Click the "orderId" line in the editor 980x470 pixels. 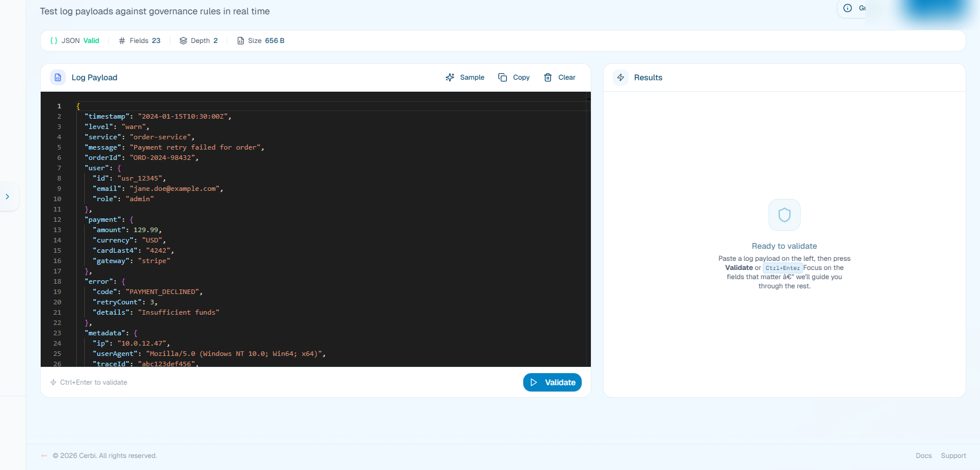click(142, 158)
